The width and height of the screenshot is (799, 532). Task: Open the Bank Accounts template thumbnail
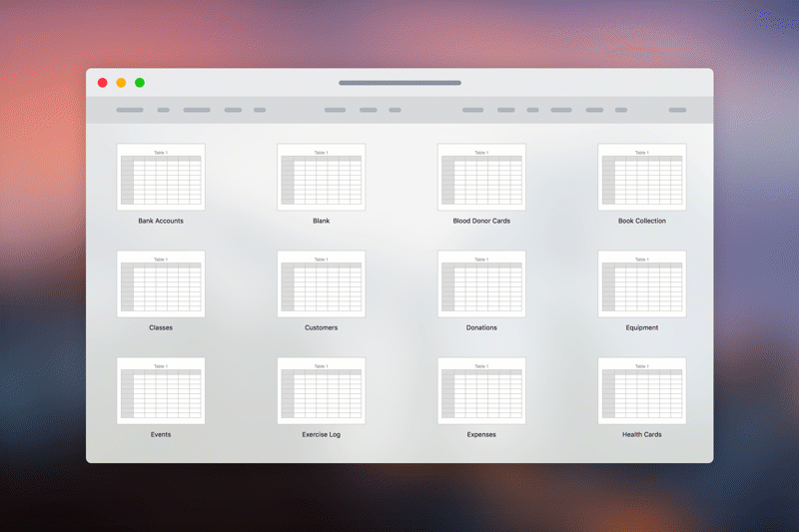[161, 177]
